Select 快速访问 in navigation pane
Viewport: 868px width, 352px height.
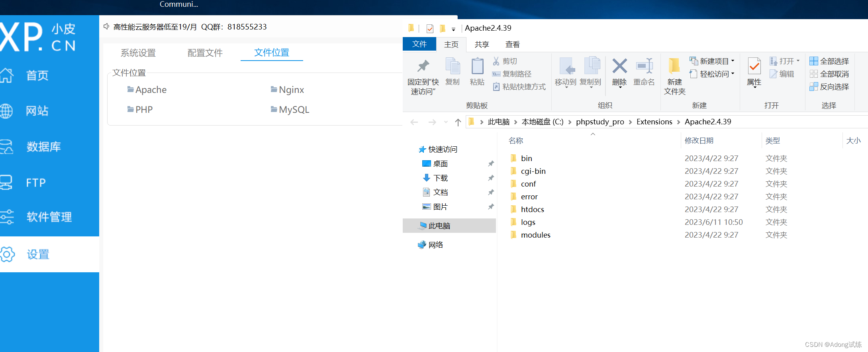point(443,149)
